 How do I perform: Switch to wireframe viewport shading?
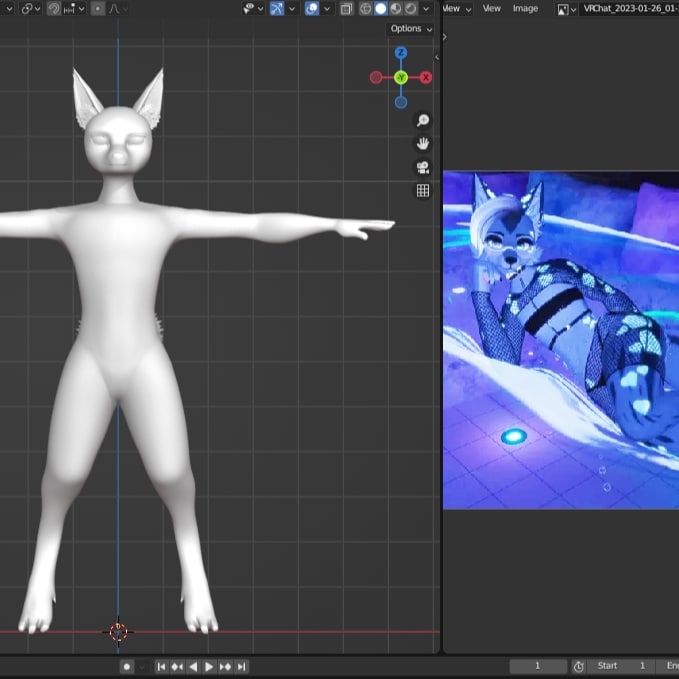tap(365, 9)
